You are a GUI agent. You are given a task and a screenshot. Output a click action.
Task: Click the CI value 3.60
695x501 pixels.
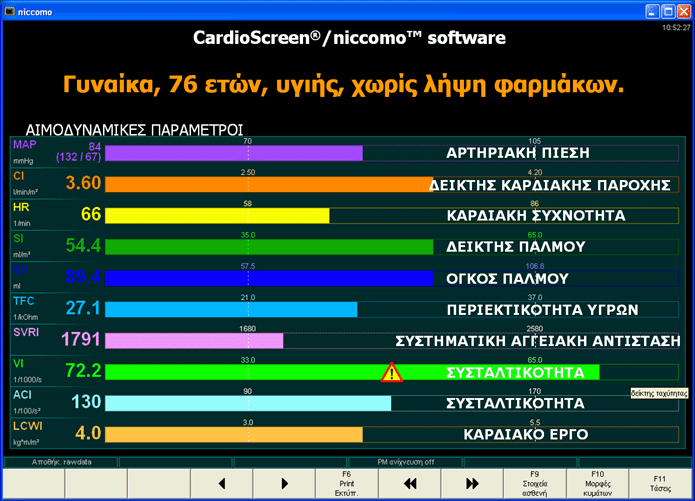[83, 183]
